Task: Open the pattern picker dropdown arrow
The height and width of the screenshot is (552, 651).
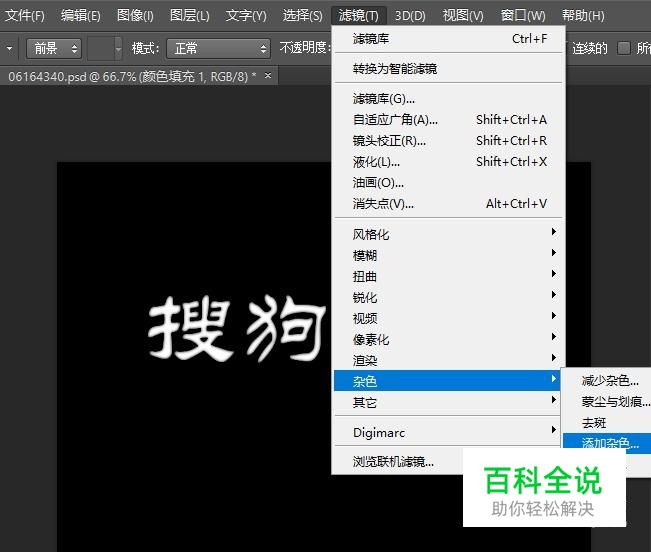Action: tap(118, 49)
